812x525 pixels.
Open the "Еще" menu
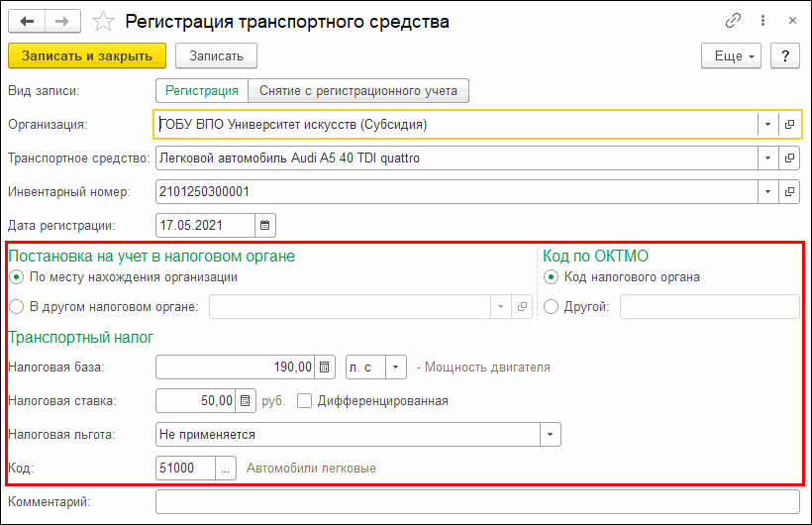point(731,56)
